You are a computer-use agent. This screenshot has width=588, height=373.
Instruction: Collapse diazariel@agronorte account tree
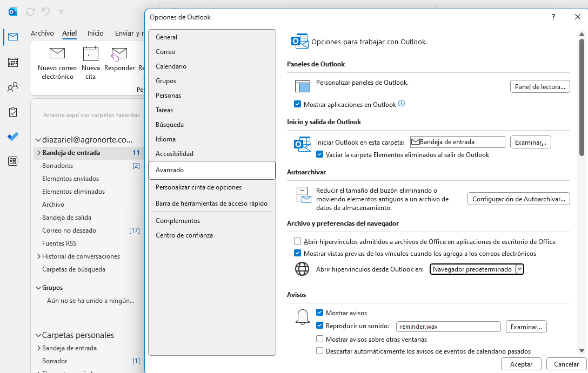pos(38,140)
